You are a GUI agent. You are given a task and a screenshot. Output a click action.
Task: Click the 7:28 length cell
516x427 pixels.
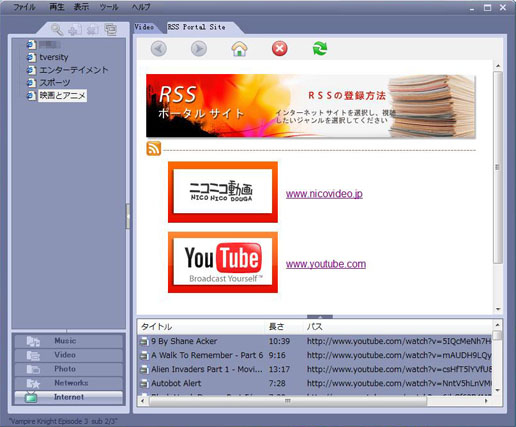pos(277,384)
